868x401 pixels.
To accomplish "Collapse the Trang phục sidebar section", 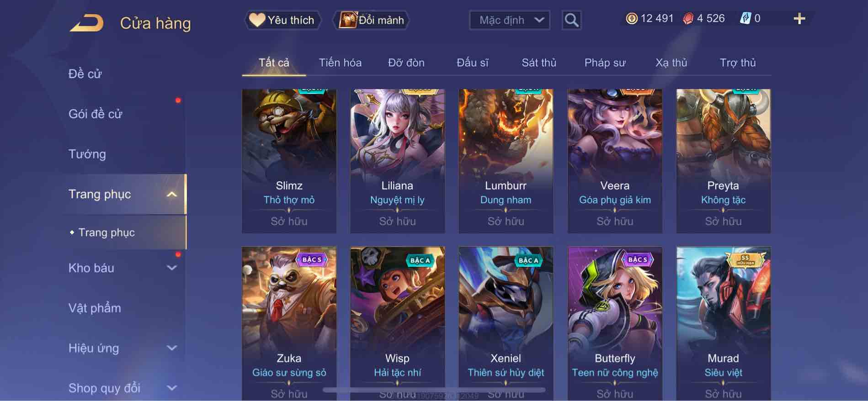I will tap(171, 195).
